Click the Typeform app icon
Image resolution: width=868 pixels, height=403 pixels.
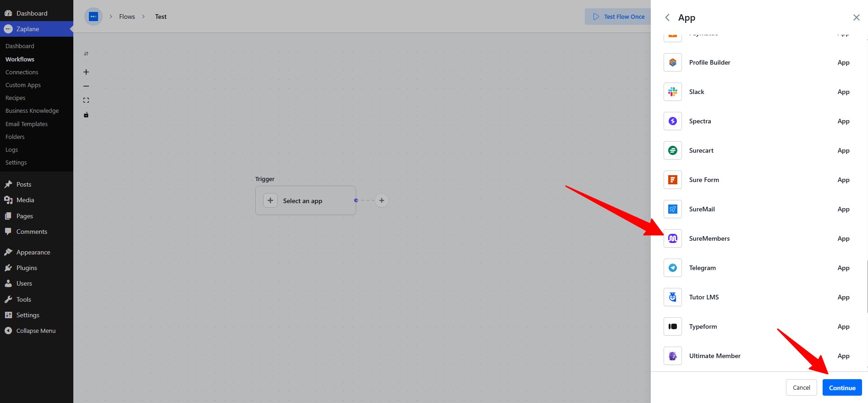(673, 326)
